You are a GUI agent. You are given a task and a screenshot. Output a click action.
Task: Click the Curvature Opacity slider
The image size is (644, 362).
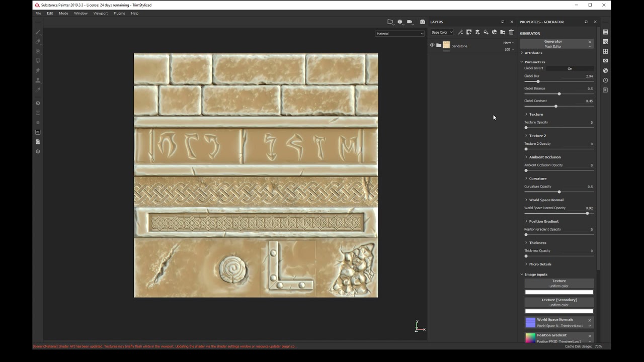pos(559,192)
